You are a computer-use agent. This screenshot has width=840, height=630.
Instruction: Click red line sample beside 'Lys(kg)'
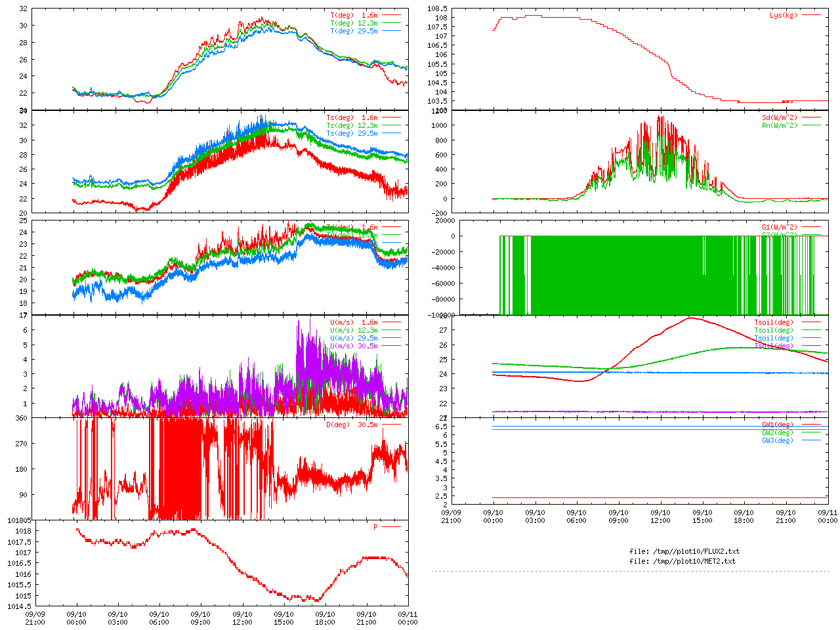point(811,15)
